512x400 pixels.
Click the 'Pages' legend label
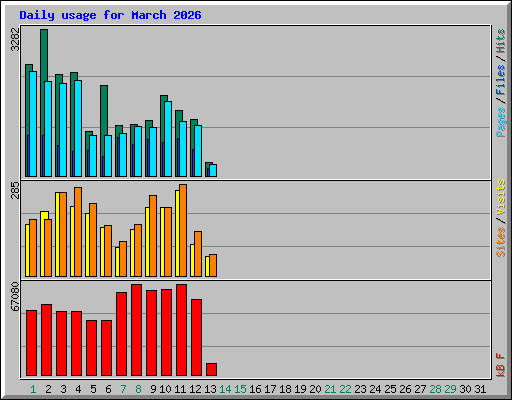pyautogui.click(x=501, y=122)
